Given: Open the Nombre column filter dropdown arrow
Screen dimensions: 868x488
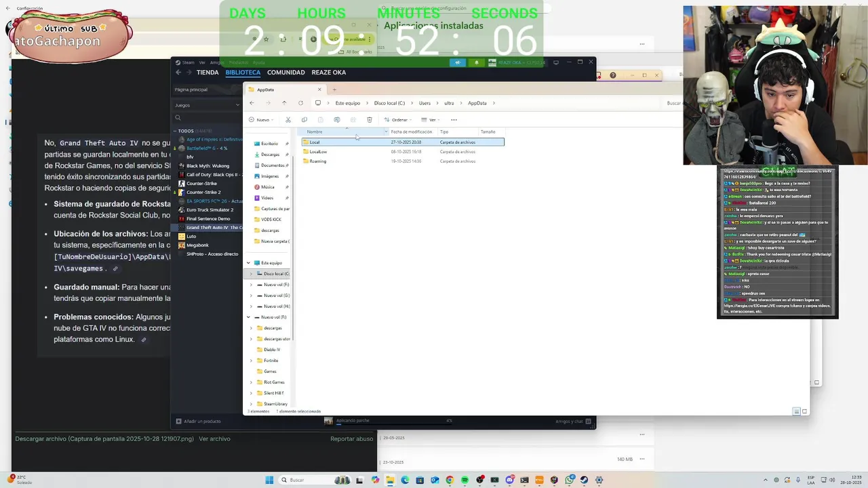Looking at the screenshot, I should 386,131.
